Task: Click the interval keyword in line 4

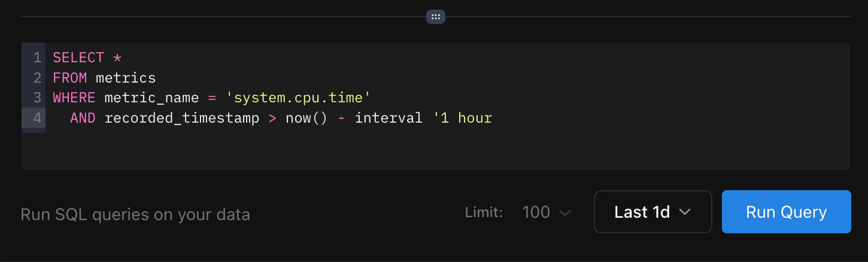Action: pos(389,118)
